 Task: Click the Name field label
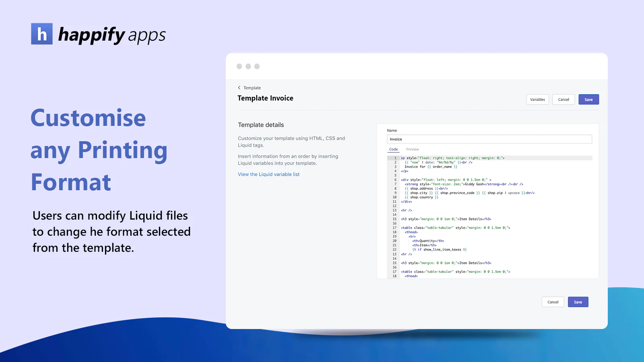[392, 130]
